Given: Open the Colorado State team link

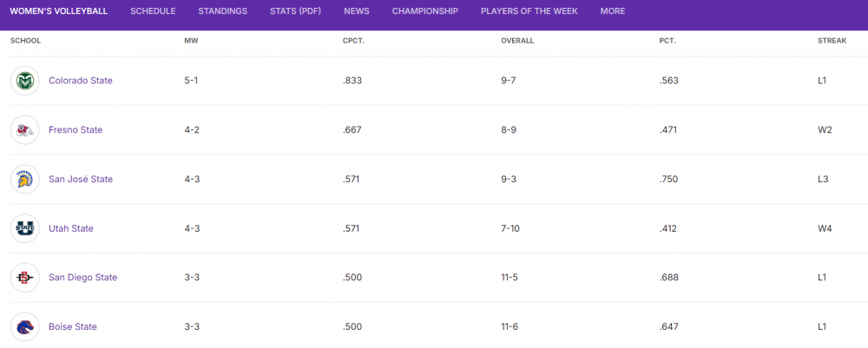Looking at the screenshot, I should point(81,81).
